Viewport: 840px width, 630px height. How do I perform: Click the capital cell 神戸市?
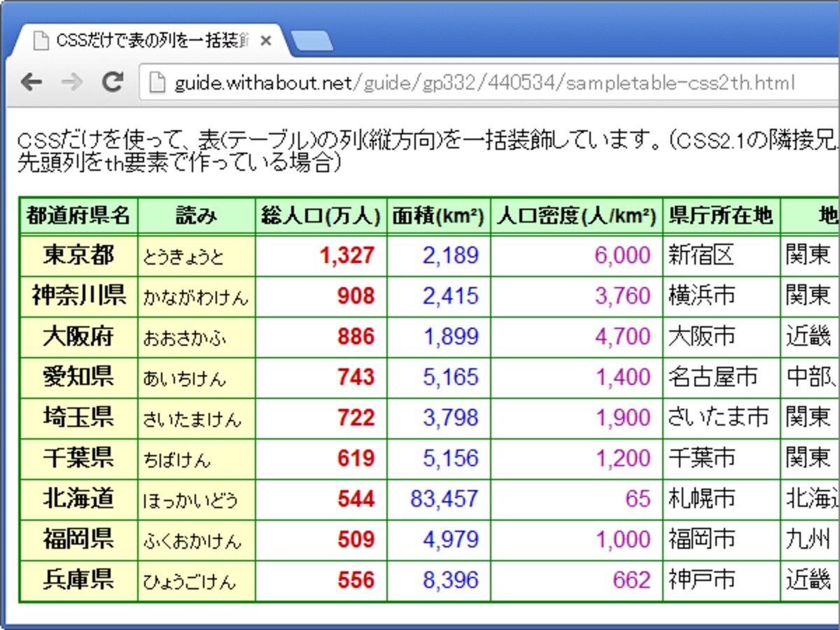pos(722,580)
